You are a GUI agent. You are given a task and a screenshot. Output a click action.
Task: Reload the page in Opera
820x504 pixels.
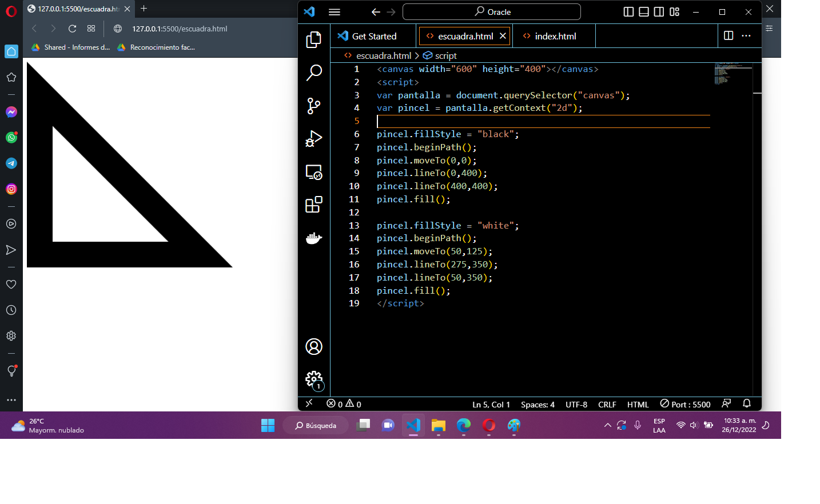click(x=72, y=29)
